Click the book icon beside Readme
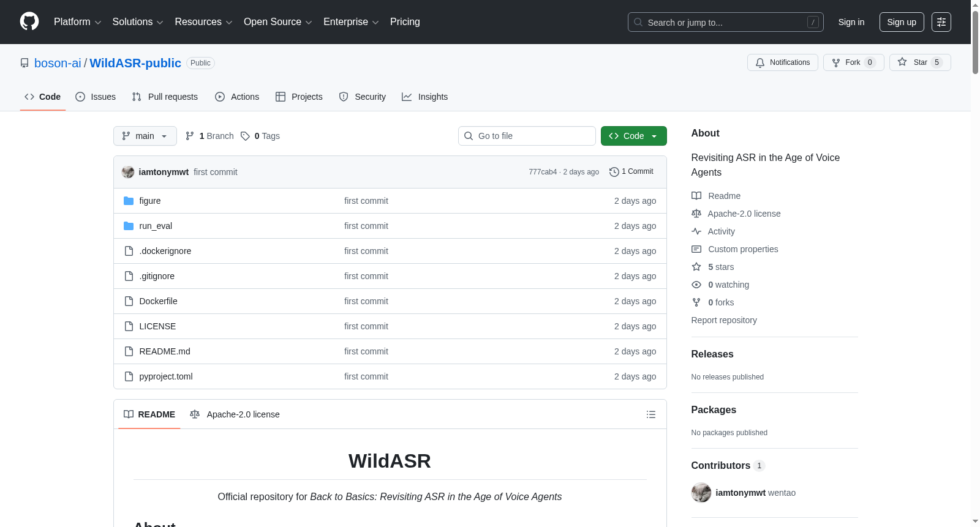Viewport: 980px width, 527px height. [696, 196]
